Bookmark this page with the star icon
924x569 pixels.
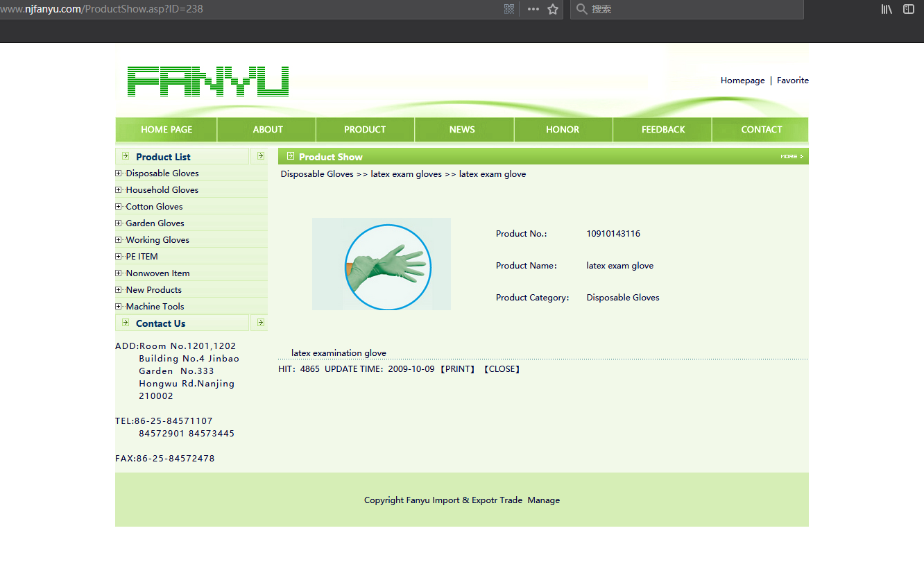(x=553, y=9)
